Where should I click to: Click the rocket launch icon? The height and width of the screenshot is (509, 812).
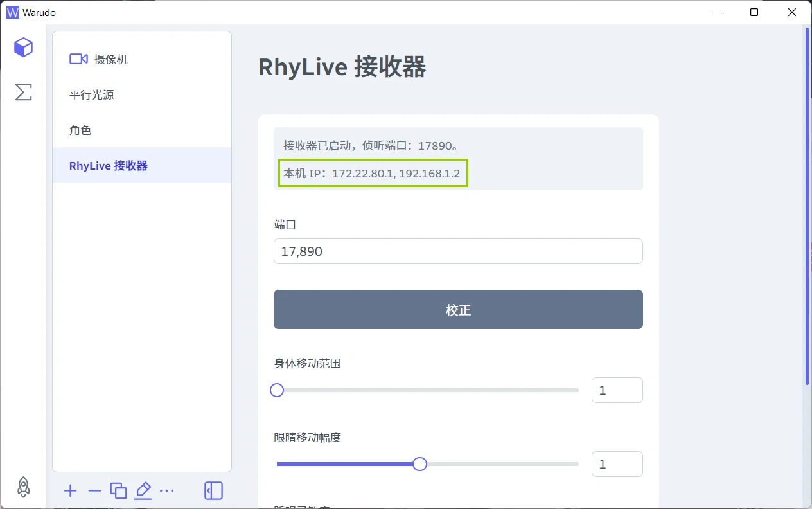click(x=23, y=487)
